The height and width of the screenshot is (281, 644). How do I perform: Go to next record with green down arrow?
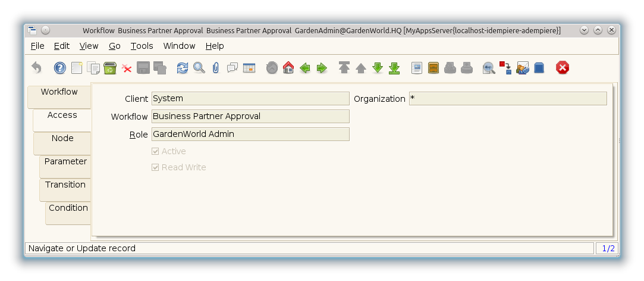(378, 68)
